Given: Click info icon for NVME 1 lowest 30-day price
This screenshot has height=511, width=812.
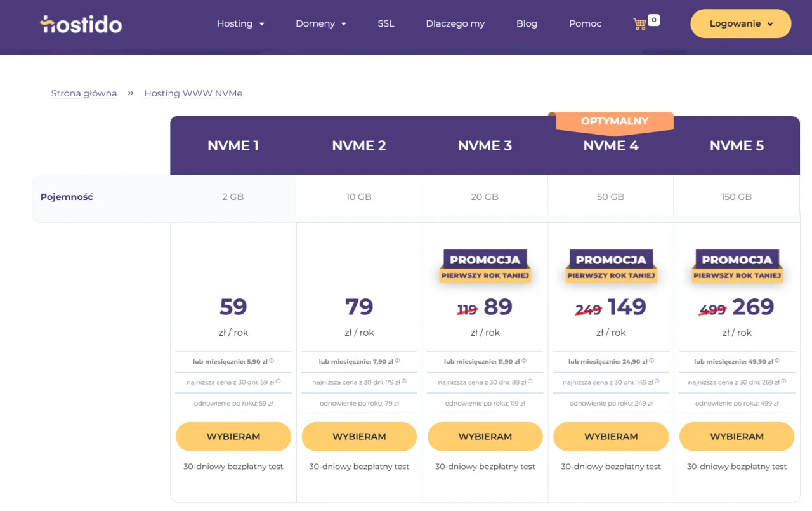Looking at the screenshot, I should pyautogui.click(x=278, y=382).
